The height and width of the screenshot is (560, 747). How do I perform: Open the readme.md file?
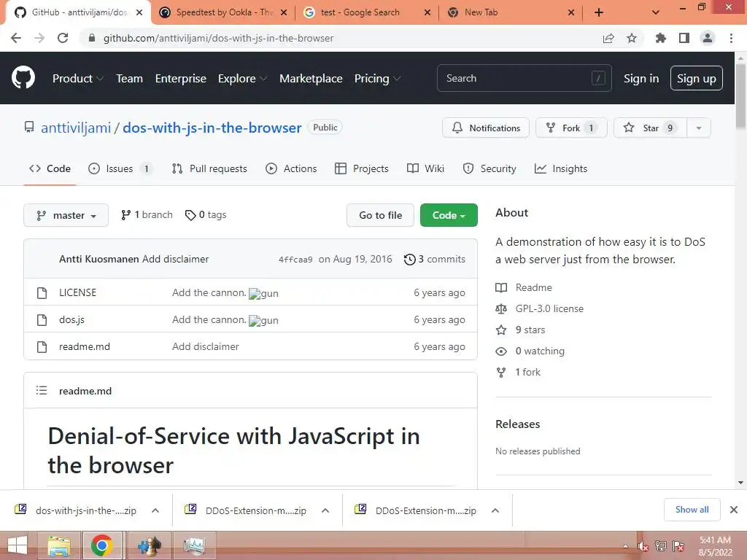(85, 346)
